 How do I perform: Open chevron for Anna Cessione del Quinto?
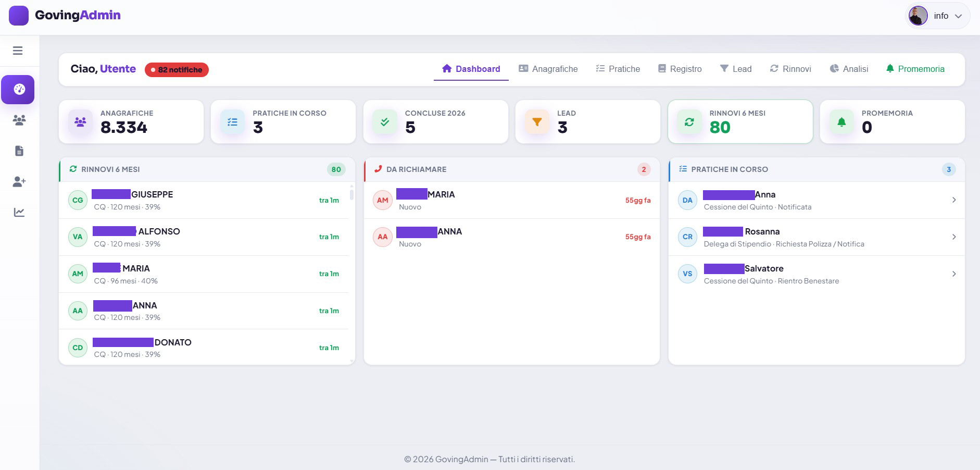pos(954,200)
